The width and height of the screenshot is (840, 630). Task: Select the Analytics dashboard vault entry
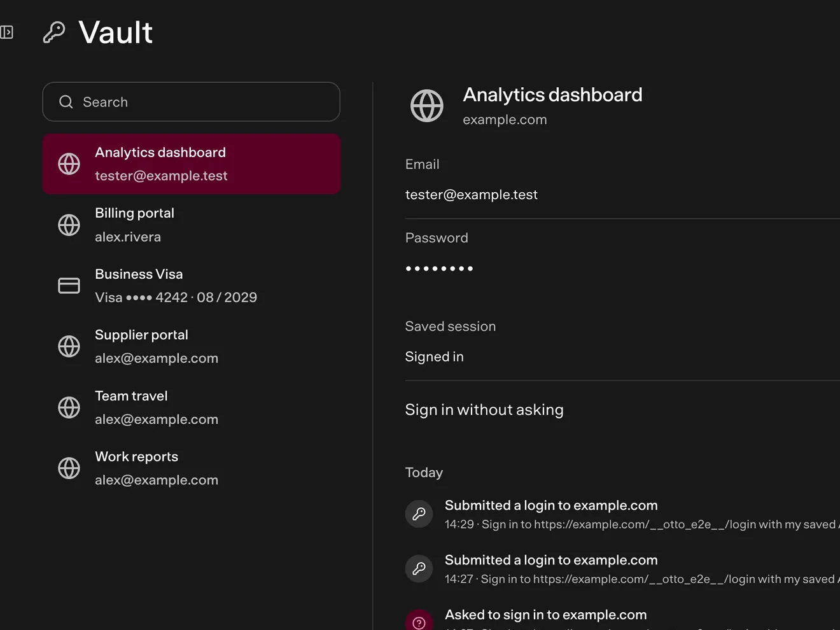(x=191, y=164)
